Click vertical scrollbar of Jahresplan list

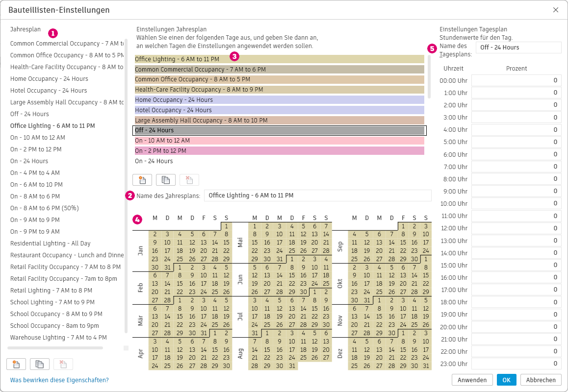tap(126, 186)
